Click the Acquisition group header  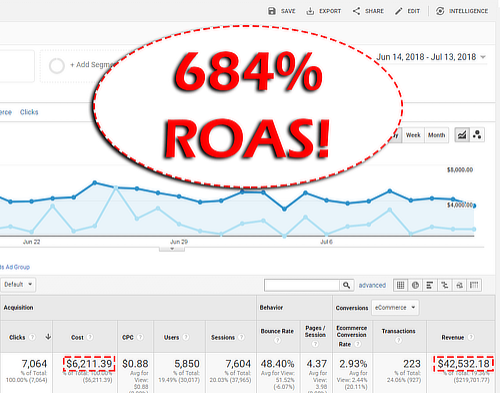pyautogui.click(x=18, y=308)
